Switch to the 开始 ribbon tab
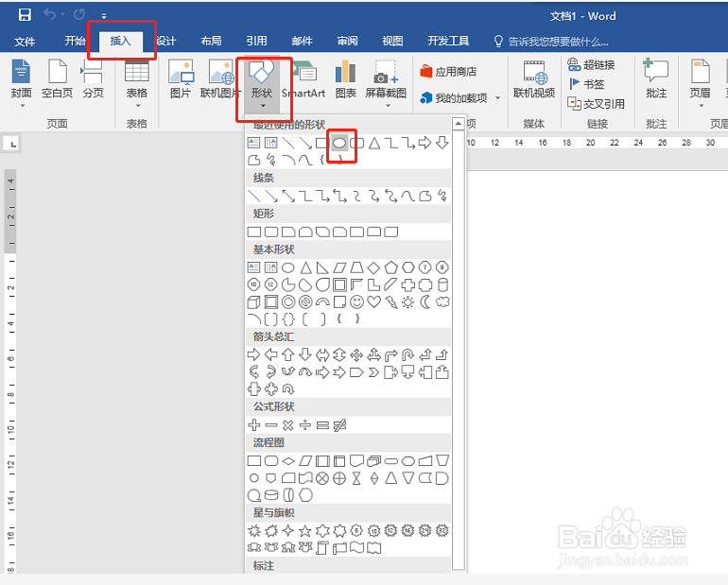The height and width of the screenshot is (585, 728). tap(75, 42)
